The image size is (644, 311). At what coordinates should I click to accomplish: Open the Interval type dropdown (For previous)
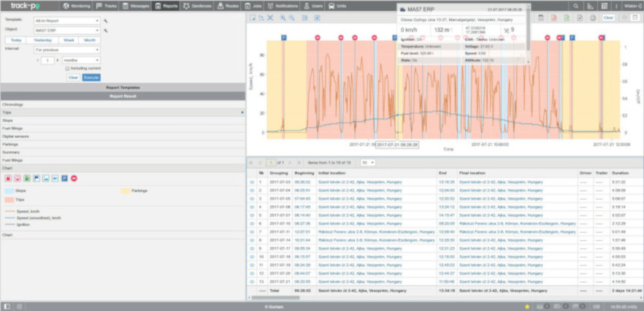click(x=67, y=50)
